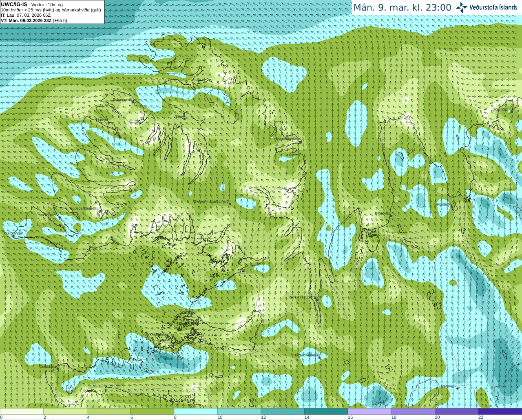This screenshot has height=420, width=522.
Task: Click the 14–16 m/s dark teal legend swatch
Action: (326, 411)
